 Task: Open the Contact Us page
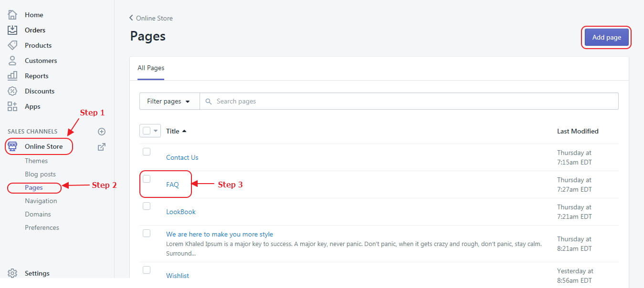[182, 157]
